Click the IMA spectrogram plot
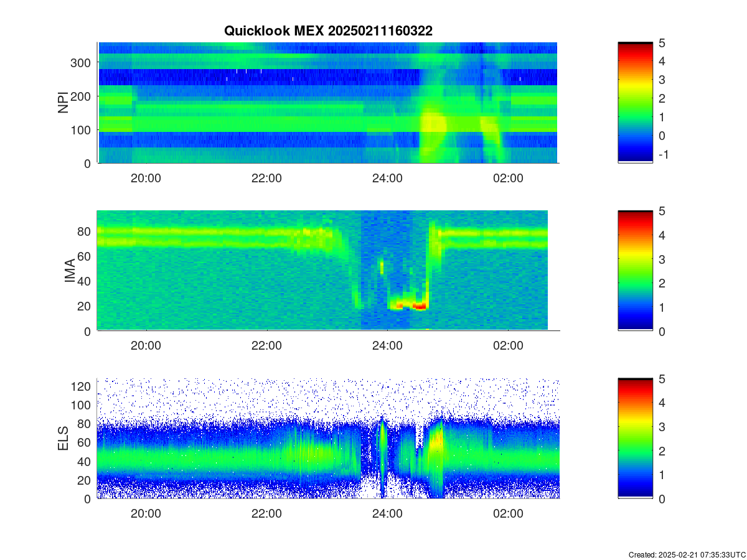 tap(322, 271)
